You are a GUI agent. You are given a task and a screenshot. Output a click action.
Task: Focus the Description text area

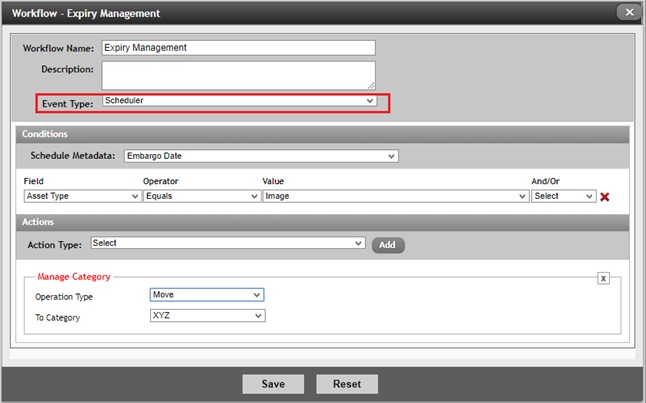tap(239, 75)
